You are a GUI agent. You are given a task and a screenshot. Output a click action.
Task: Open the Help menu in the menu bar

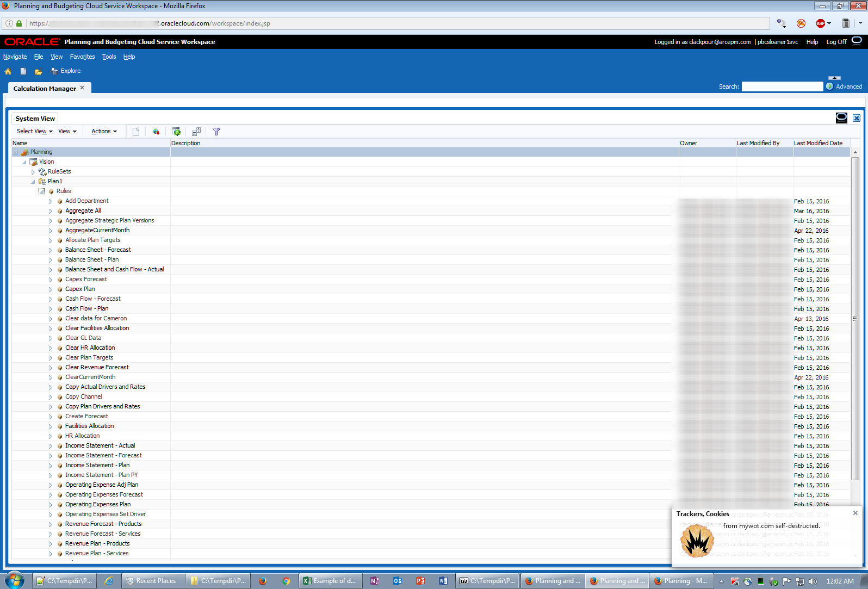coord(129,57)
